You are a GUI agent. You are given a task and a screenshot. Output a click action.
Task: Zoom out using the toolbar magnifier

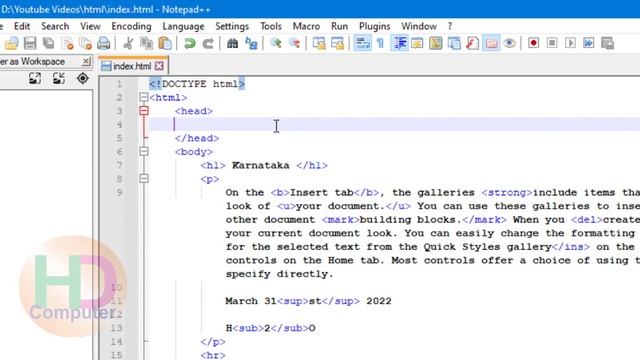(294, 43)
